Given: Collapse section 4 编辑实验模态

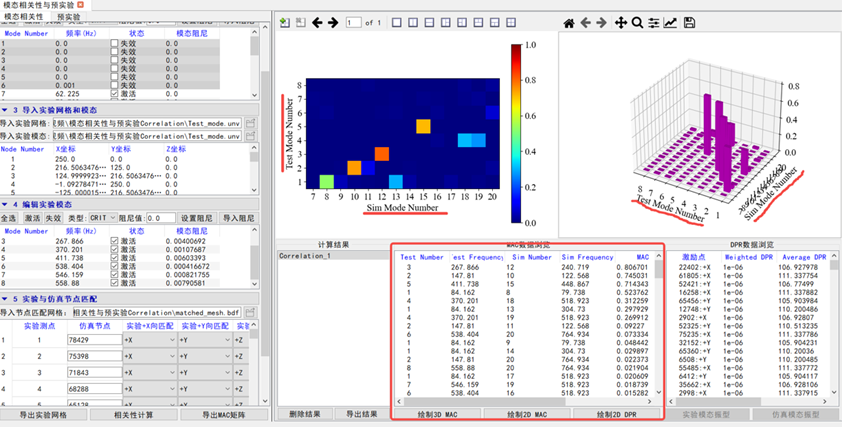Looking at the screenshot, I should (x=5, y=205).
